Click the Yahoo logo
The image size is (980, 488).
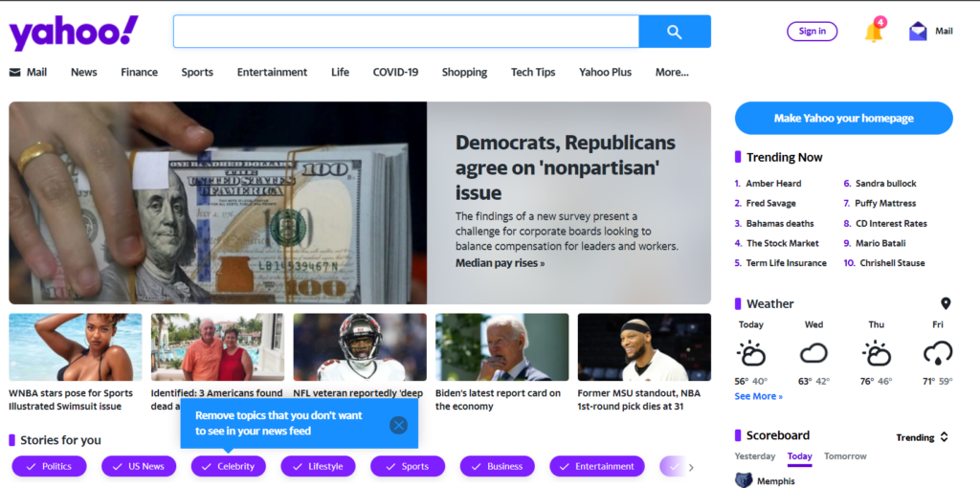point(74,33)
